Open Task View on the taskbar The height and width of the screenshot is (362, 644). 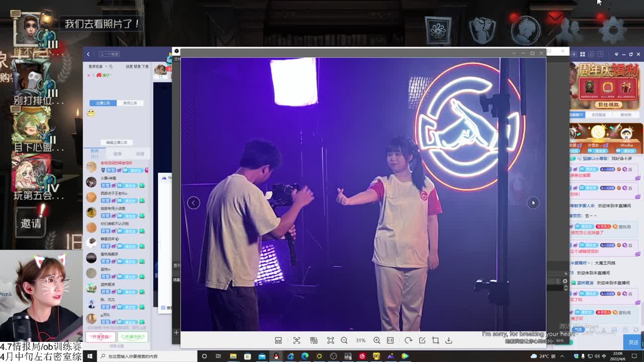[x=218, y=356]
